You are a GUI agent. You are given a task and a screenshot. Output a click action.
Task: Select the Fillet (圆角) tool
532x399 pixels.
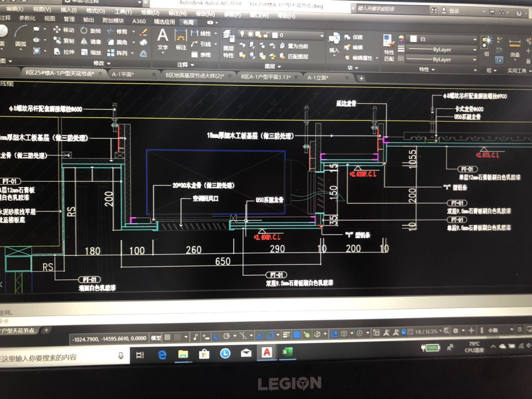(117, 42)
